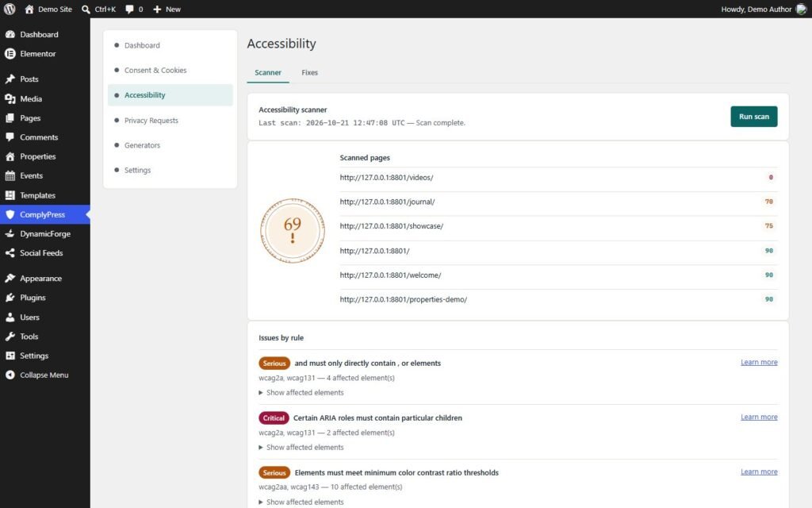
Task: Open Appearance brush icon
Action: (10, 278)
